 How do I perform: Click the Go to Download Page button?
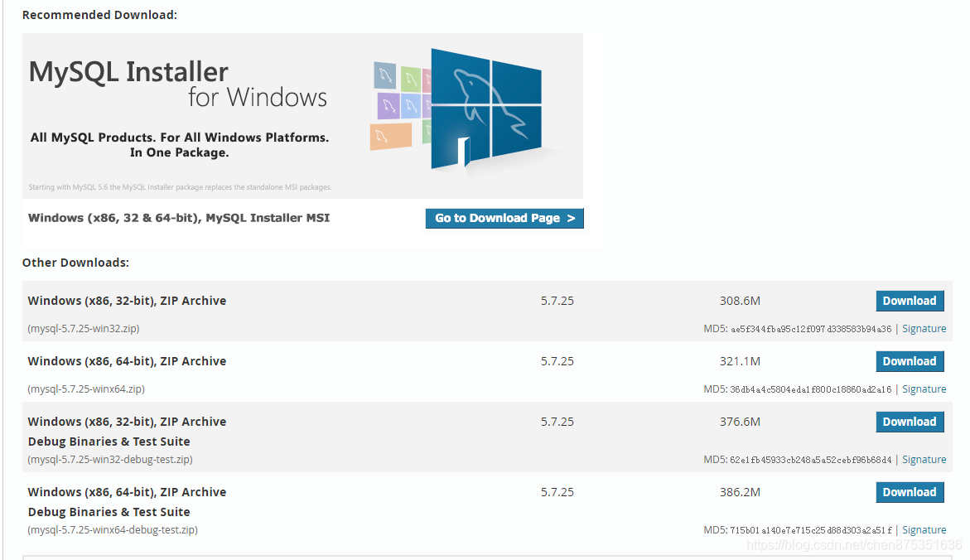coord(504,219)
